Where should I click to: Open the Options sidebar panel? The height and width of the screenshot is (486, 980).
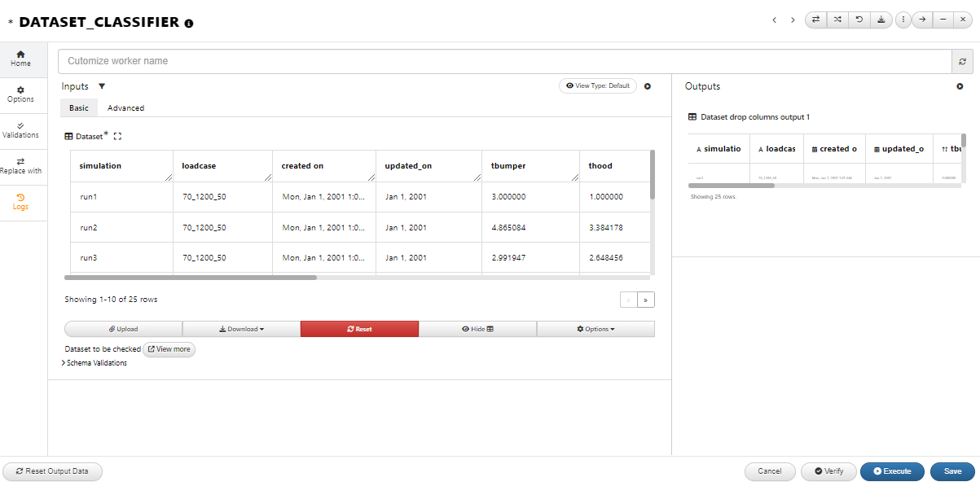pyautogui.click(x=21, y=94)
